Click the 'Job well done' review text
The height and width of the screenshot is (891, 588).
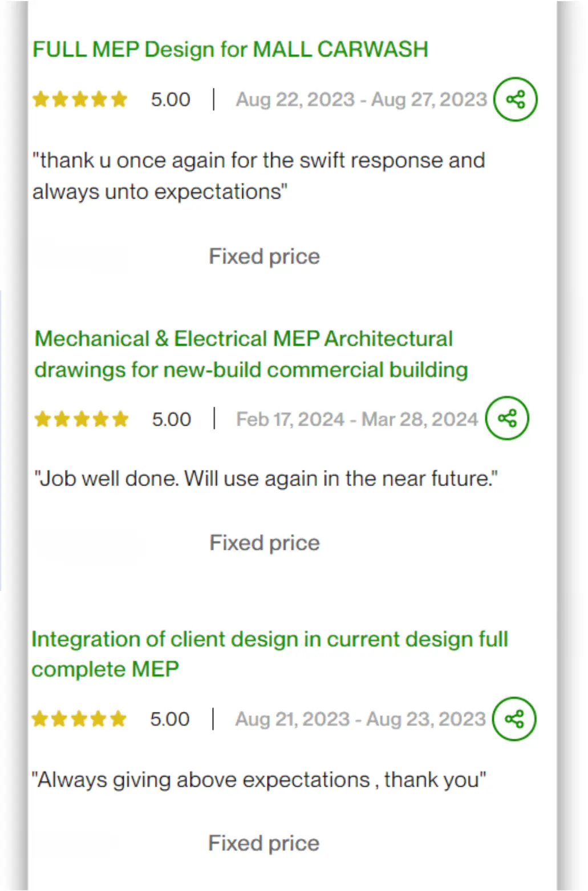pos(266,479)
